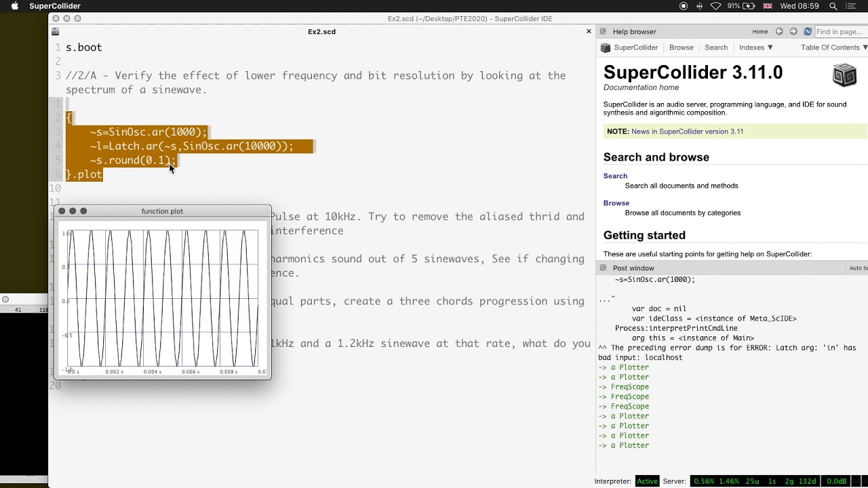Click var doc = nil in Post window
This screenshot has height=488, width=868.
coord(659,308)
